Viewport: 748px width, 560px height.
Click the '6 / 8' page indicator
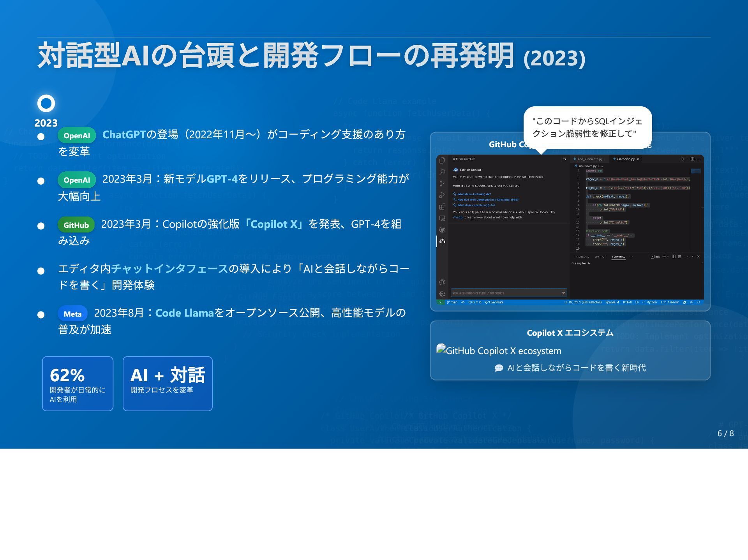(x=725, y=433)
